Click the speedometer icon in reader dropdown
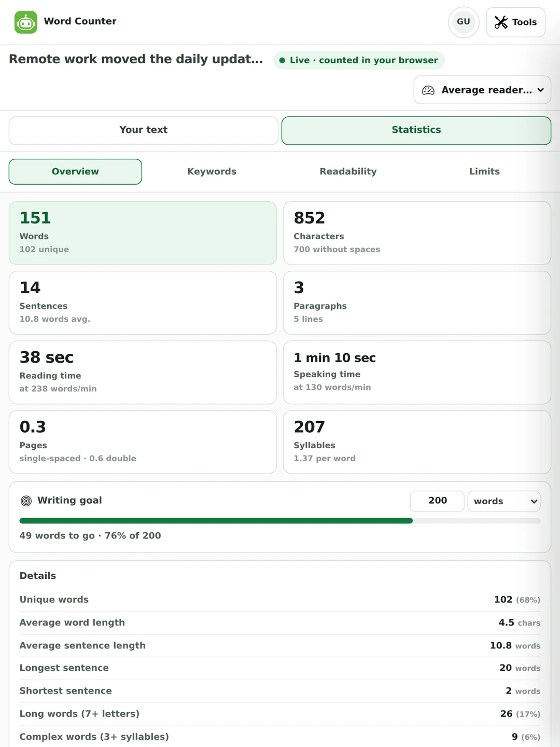Screen dimensions: 560x747 pyautogui.click(x=428, y=90)
